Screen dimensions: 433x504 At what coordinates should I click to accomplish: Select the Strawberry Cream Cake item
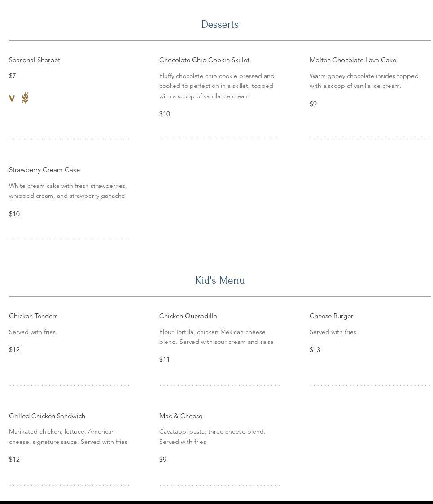[44, 170]
